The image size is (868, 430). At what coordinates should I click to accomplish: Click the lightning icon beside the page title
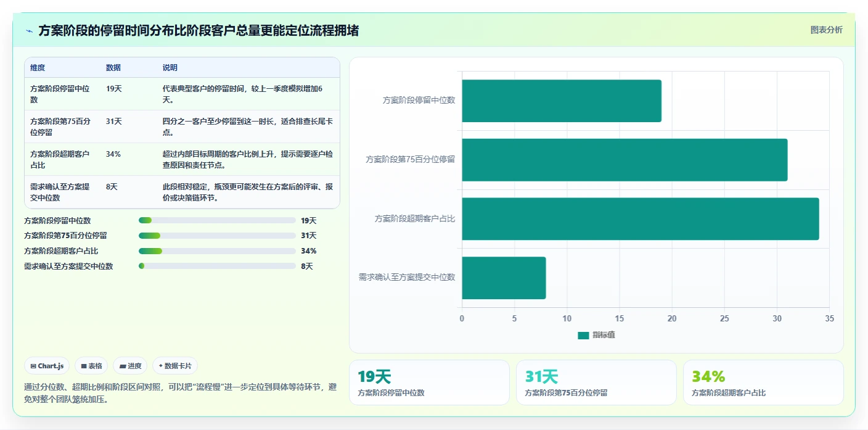30,31
